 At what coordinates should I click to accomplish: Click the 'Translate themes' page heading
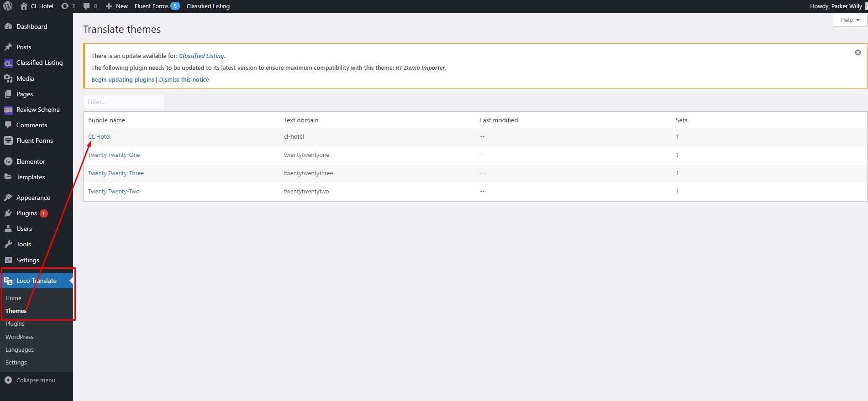pyautogui.click(x=122, y=29)
